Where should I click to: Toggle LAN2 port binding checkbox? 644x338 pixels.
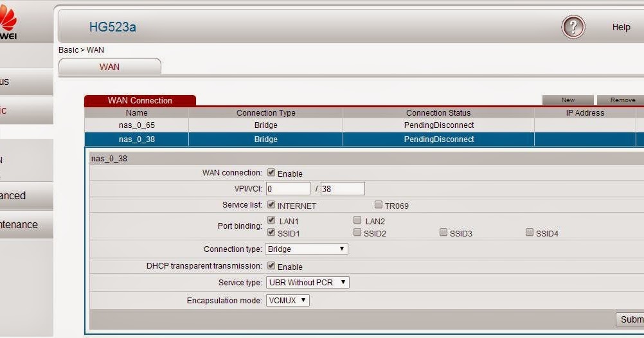357,220
